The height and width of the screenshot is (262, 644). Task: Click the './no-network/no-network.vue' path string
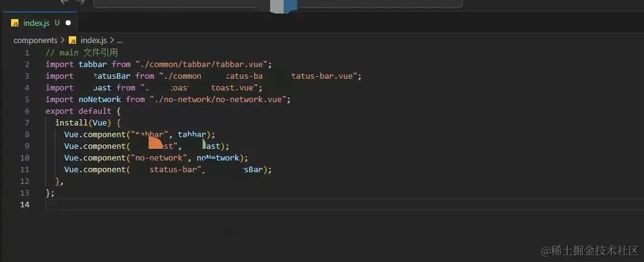click(218, 99)
